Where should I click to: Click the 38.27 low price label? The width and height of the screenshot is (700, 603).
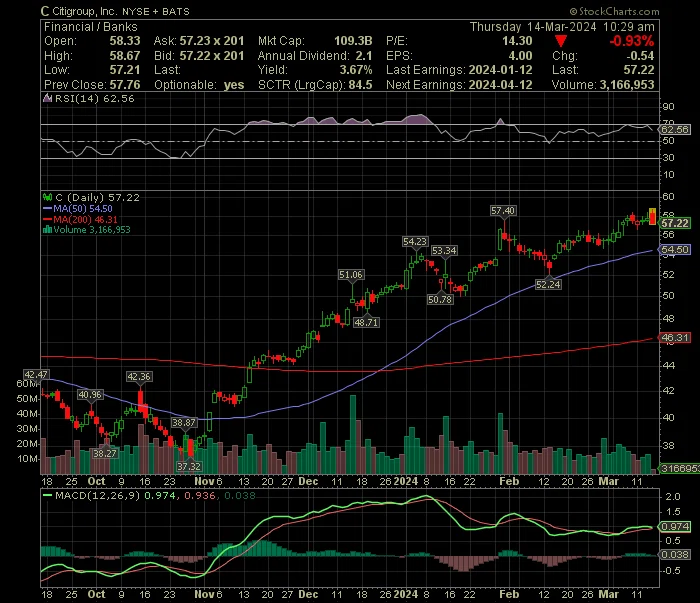point(104,453)
